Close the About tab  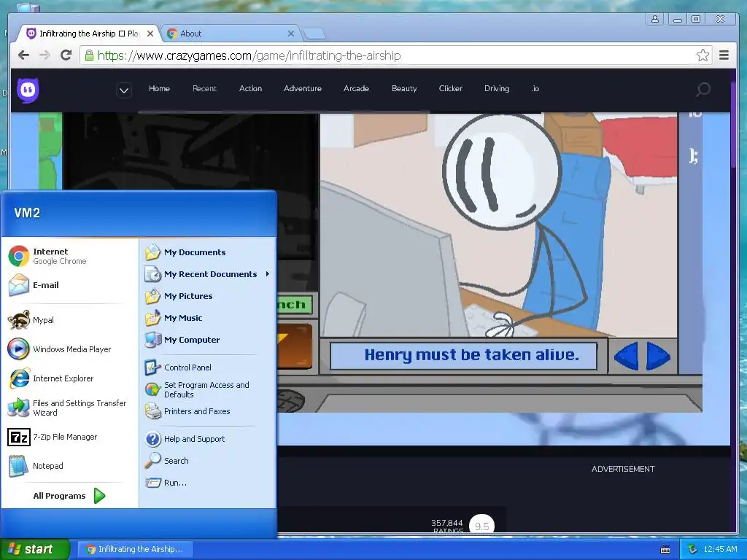[291, 34]
